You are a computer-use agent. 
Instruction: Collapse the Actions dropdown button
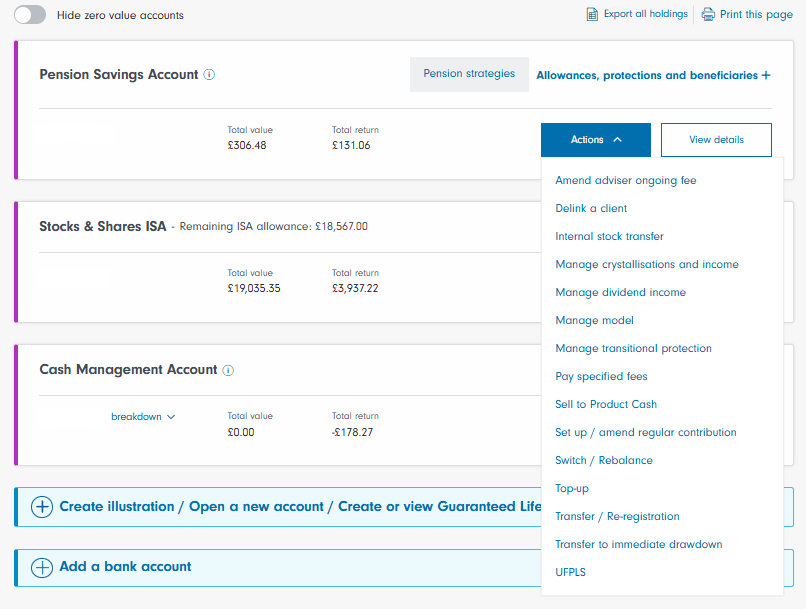click(x=596, y=140)
